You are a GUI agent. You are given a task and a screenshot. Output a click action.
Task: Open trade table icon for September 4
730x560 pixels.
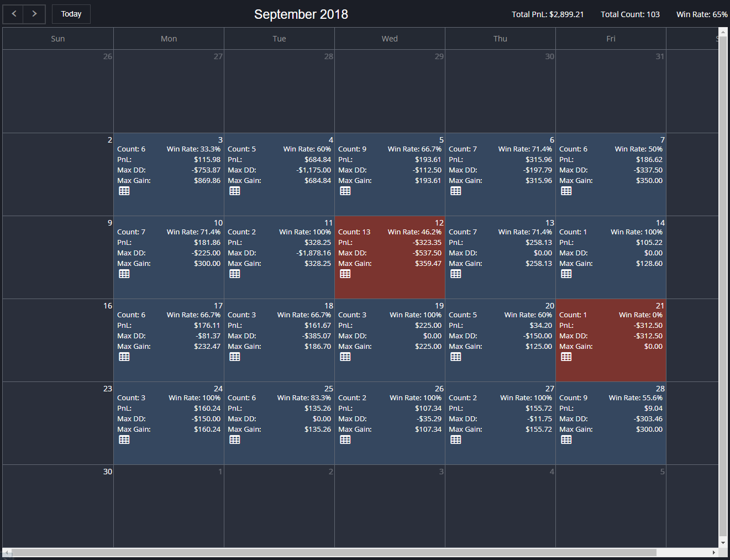click(x=235, y=191)
